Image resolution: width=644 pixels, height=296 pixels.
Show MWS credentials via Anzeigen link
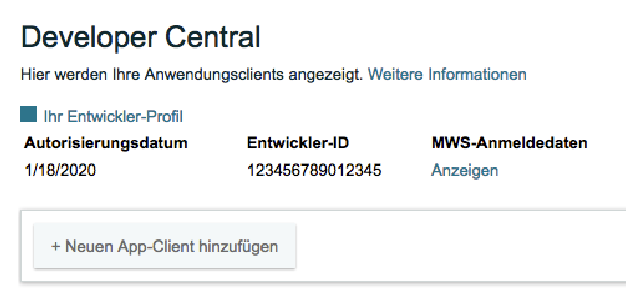(x=465, y=170)
